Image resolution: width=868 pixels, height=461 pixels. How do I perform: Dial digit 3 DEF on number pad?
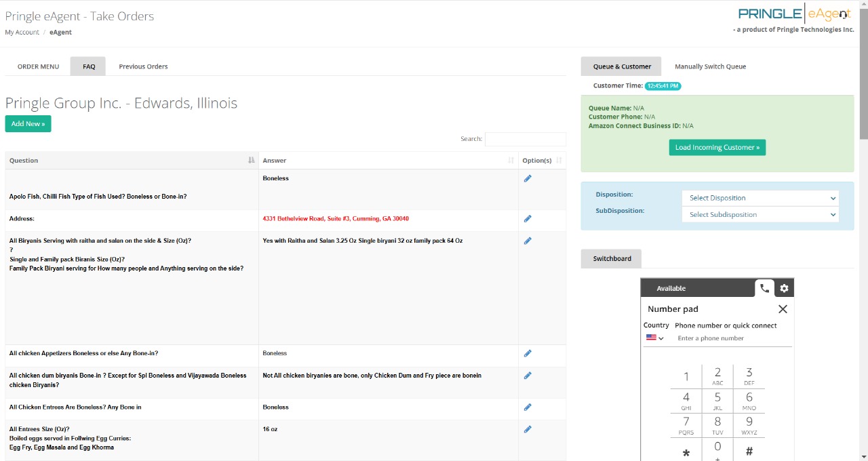(x=749, y=376)
